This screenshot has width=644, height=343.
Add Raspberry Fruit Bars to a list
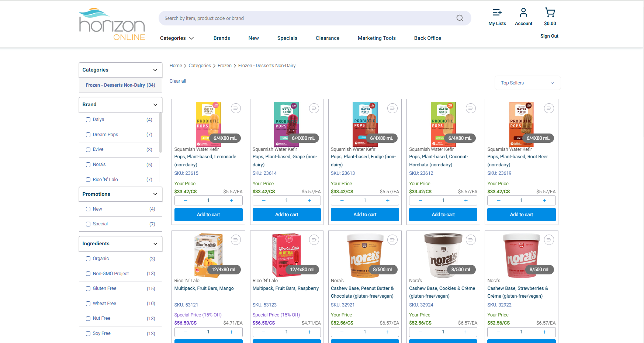pos(314,240)
